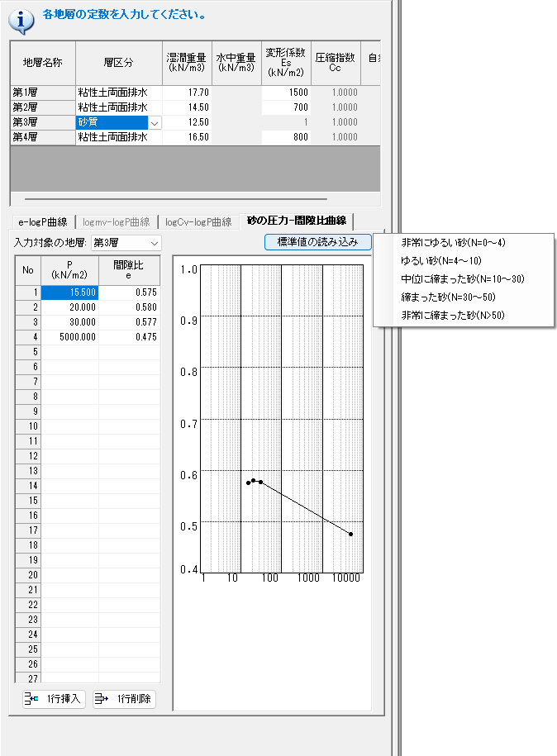The image size is (557, 756).
Task: Open the 砂質 layer type dropdown
Action: pos(155,122)
